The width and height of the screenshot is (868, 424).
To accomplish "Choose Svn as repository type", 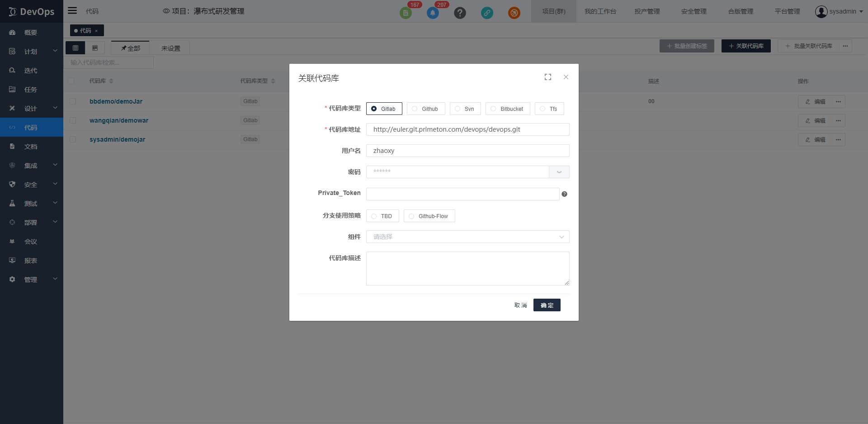I will click(x=465, y=109).
